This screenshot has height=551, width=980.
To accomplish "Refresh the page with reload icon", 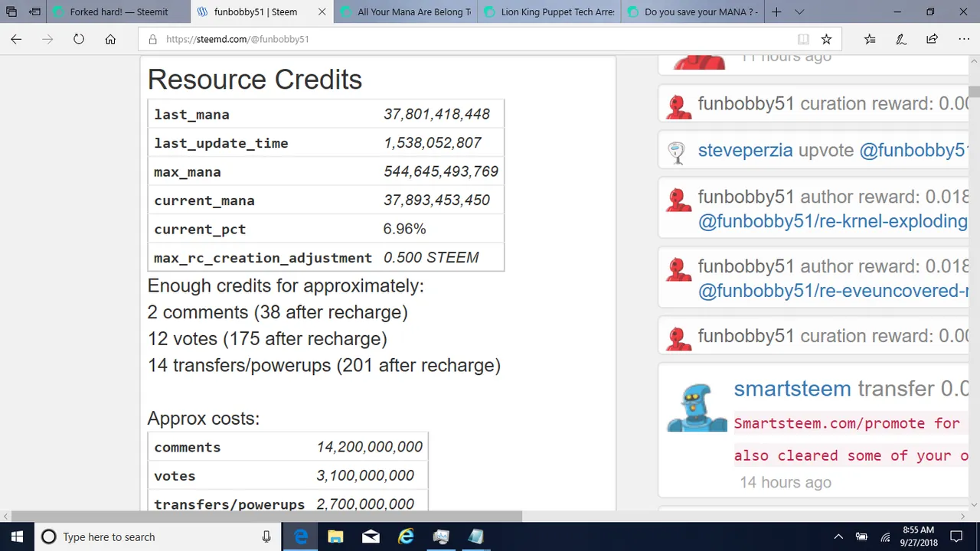I will coord(79,39).
